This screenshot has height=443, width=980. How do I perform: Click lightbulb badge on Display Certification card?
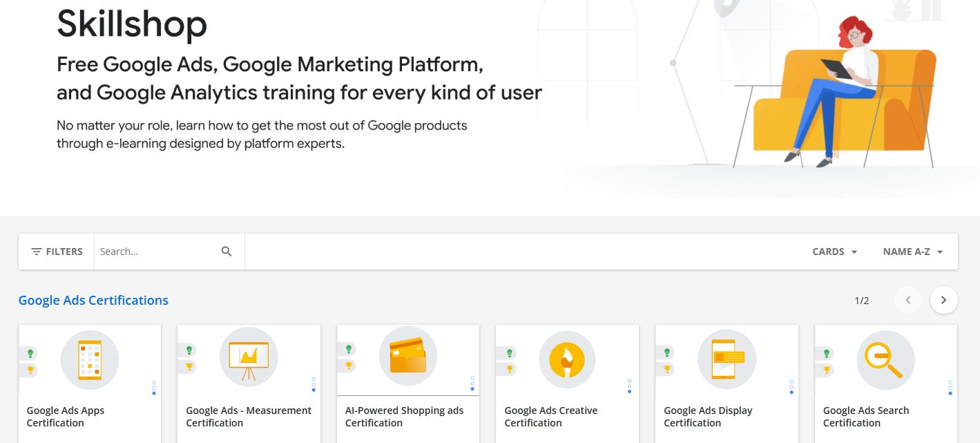pos(666,352)
